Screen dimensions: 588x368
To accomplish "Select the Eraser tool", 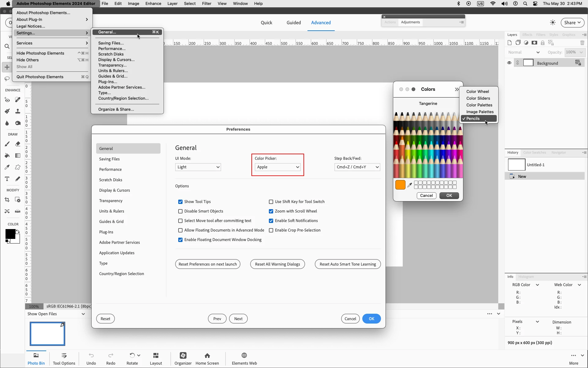I will [18, 144].
